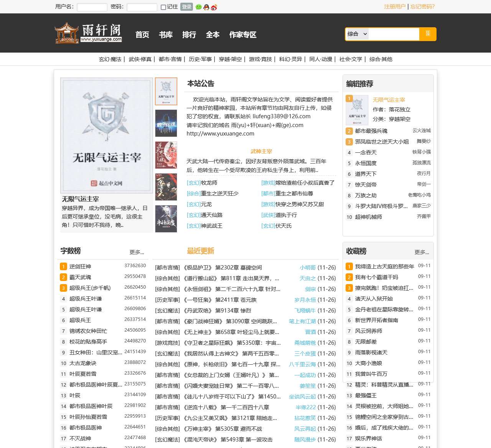Viewport: 491px width, 448px height.
Task: Browse the 综合·其他 category
Action: click(x=381, y=59)
